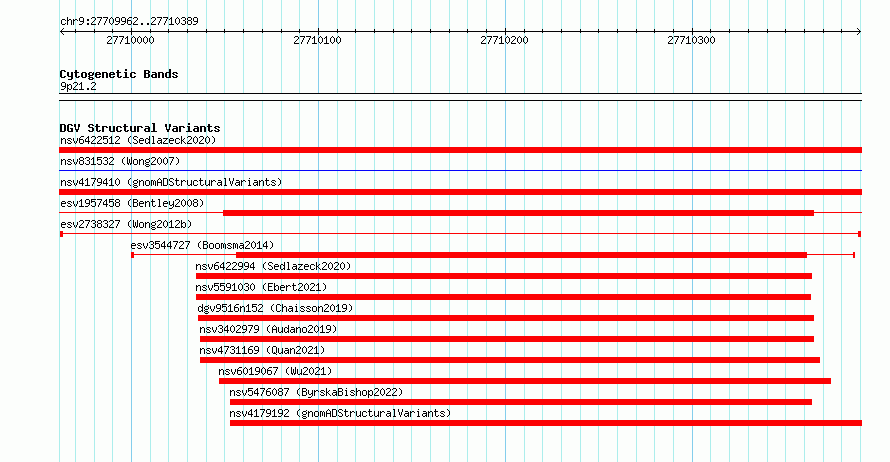Click ruler position 27710000
This screenshot has width=890, height=462.
(130, 40)
